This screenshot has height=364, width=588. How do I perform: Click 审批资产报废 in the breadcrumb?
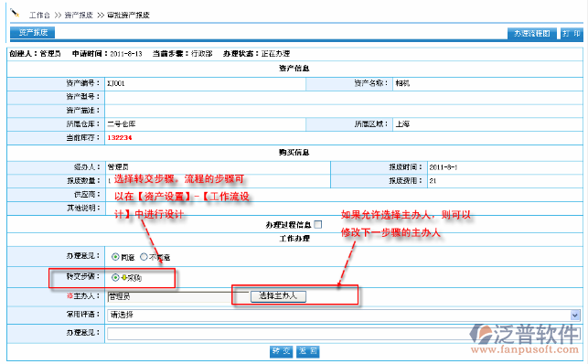(x=128, y=15)
